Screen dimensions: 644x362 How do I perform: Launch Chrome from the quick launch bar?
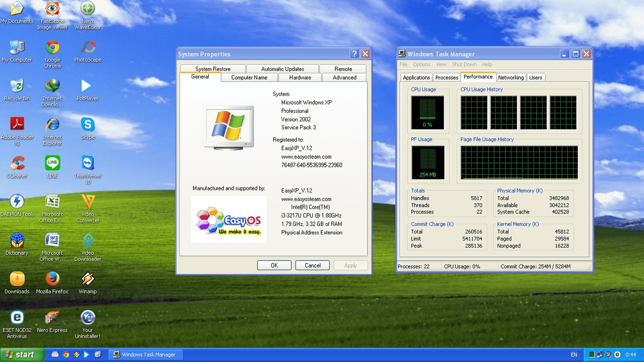(65, 354)
